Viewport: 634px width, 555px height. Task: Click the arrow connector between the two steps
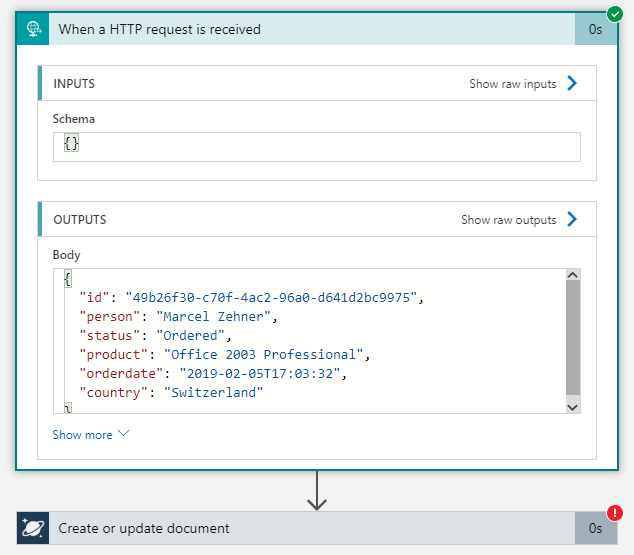pyautogui.click(x=317, y=492)
